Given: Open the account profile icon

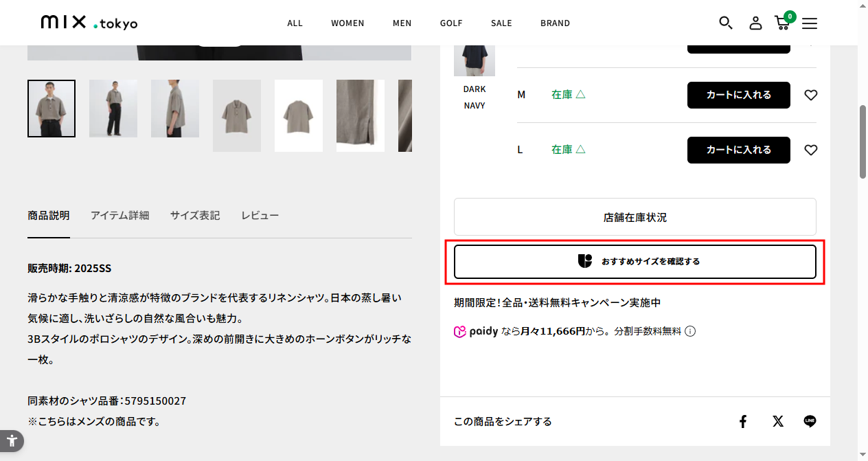Looking at the screenshot, I should 755,23.
